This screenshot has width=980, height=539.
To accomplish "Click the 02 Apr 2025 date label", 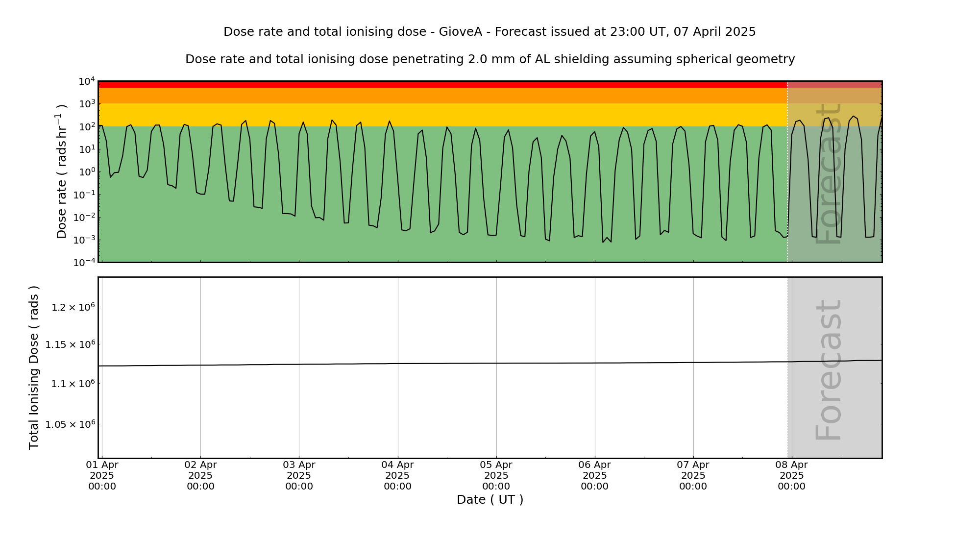I will coord(200,475).
